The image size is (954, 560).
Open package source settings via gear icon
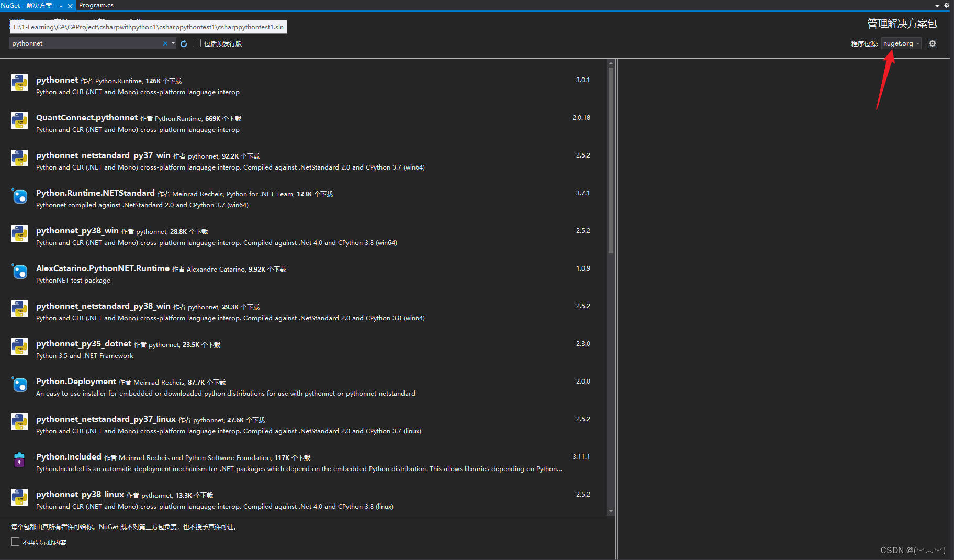(932, 43)
